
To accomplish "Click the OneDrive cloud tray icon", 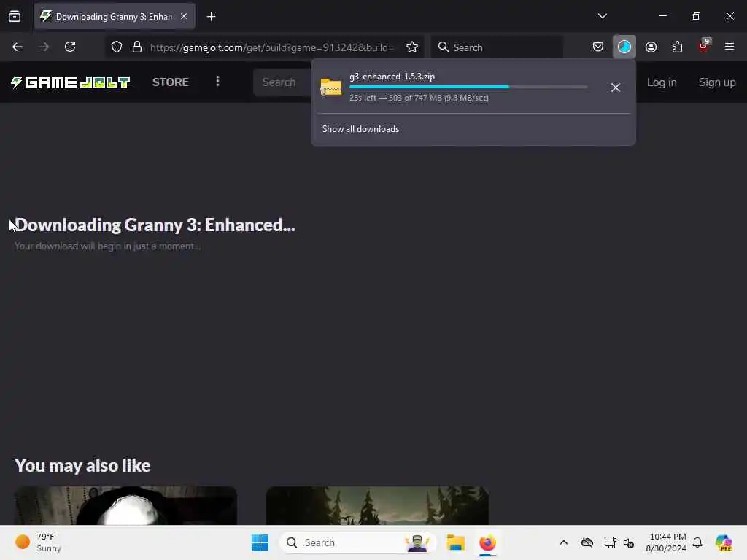I will pos(587,542).
